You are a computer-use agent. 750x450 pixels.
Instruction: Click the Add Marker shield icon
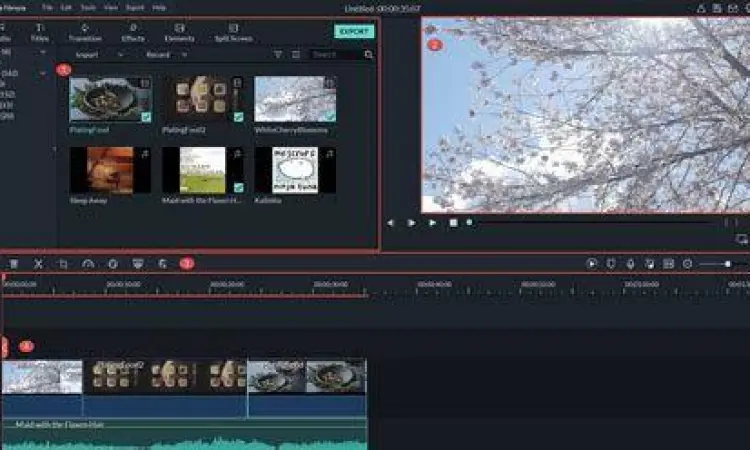pos(611,264)
